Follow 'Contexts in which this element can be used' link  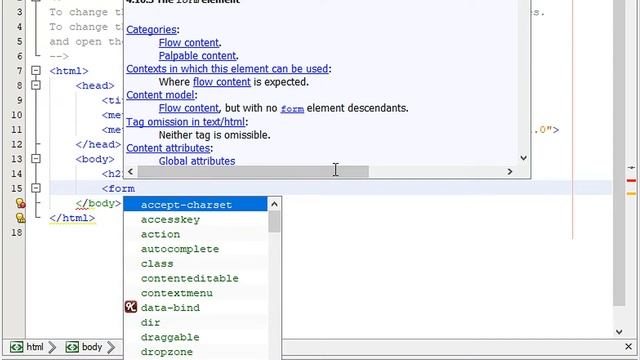227,69
